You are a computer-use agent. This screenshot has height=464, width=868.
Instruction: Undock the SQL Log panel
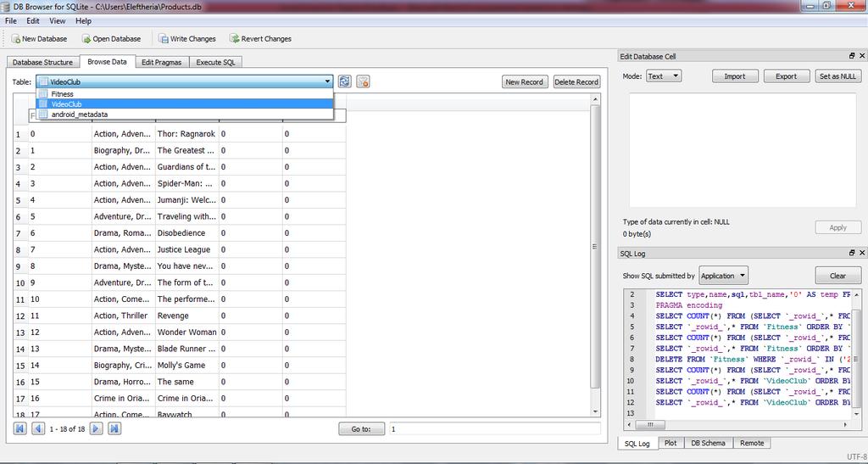(x=852, y=253)
